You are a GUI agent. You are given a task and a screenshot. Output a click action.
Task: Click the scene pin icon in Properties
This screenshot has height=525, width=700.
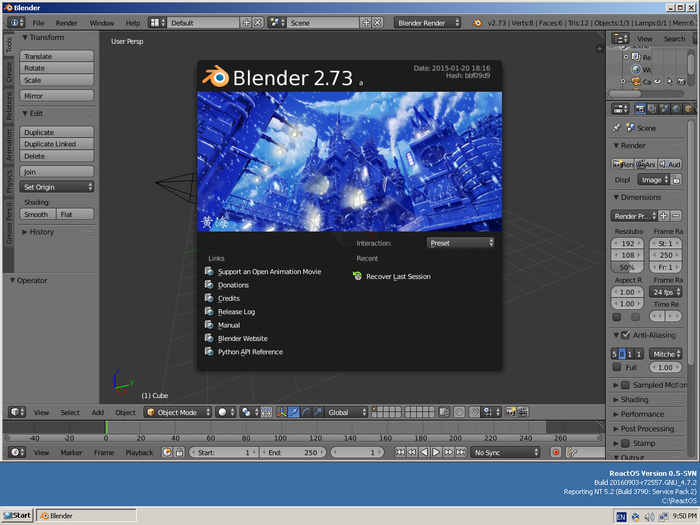pyautogui.click(x=616, y=127)
